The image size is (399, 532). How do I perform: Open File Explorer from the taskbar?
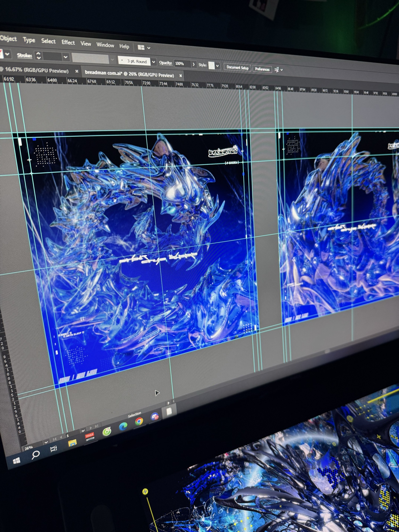coord(72,443)
